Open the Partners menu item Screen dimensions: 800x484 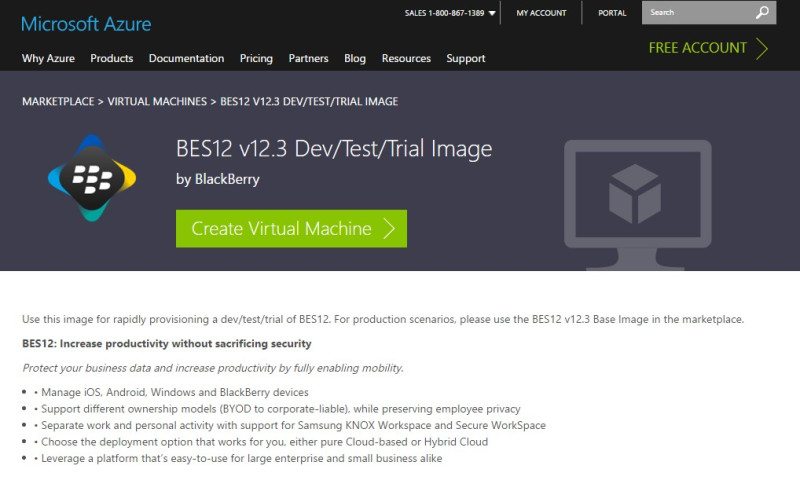point(308,58)
